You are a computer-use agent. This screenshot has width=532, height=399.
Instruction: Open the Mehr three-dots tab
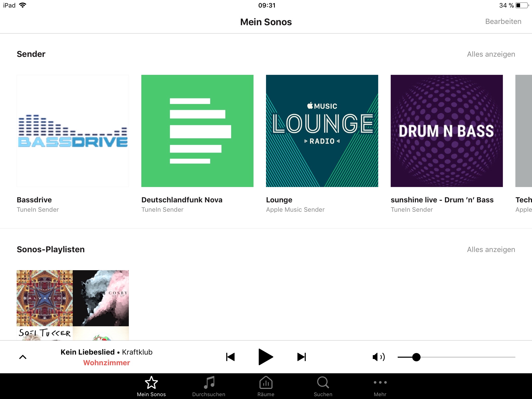380,386
